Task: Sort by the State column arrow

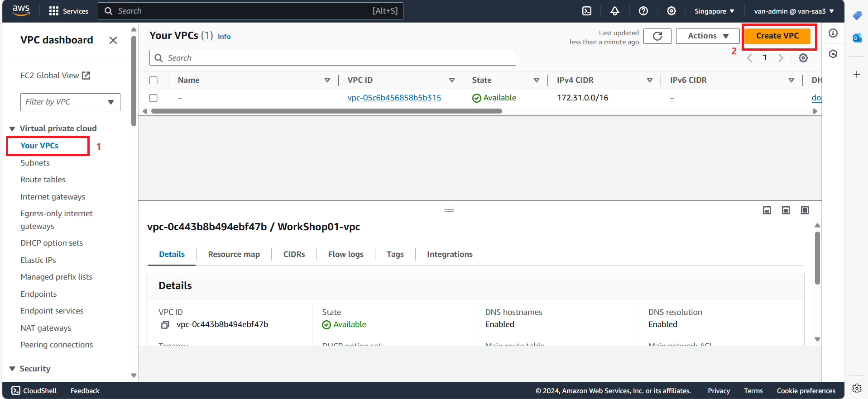Action: coord(536,81)
